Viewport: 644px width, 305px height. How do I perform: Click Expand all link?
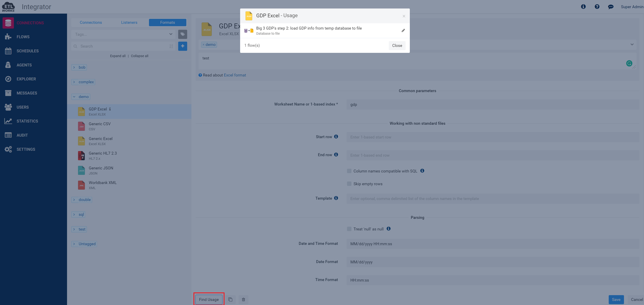coord(118,56)
